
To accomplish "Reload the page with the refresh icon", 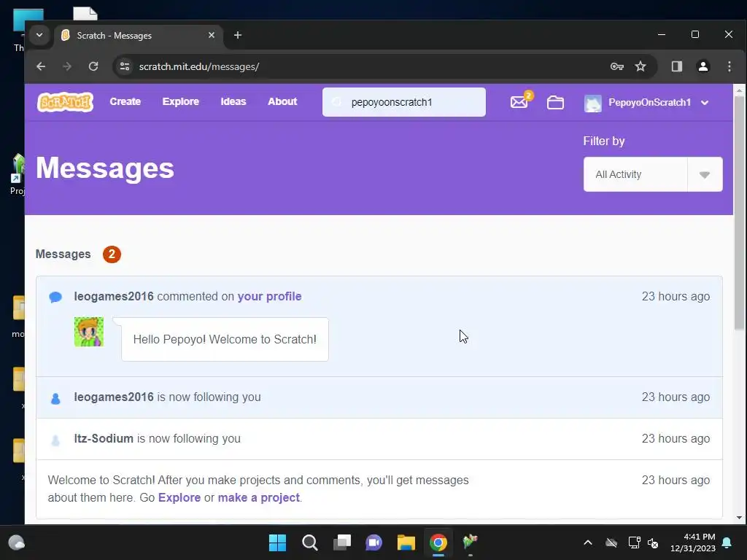I will 93,66.
